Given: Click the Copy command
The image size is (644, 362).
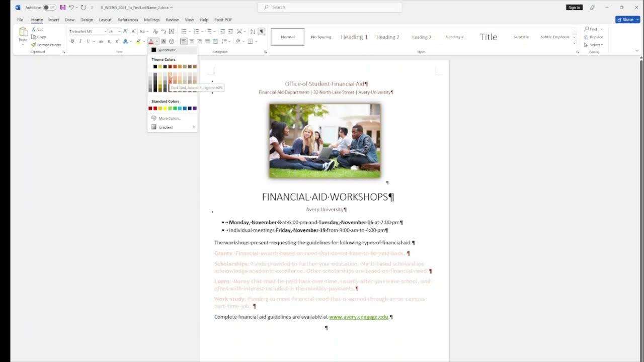Looking at the screenshot, I should 39,37.
